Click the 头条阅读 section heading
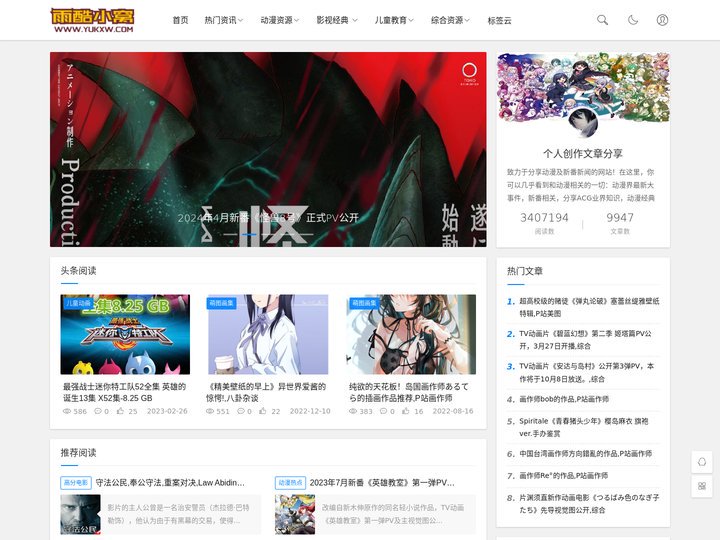The width and height of the screenshot is (720, 540). coord(78,270)
